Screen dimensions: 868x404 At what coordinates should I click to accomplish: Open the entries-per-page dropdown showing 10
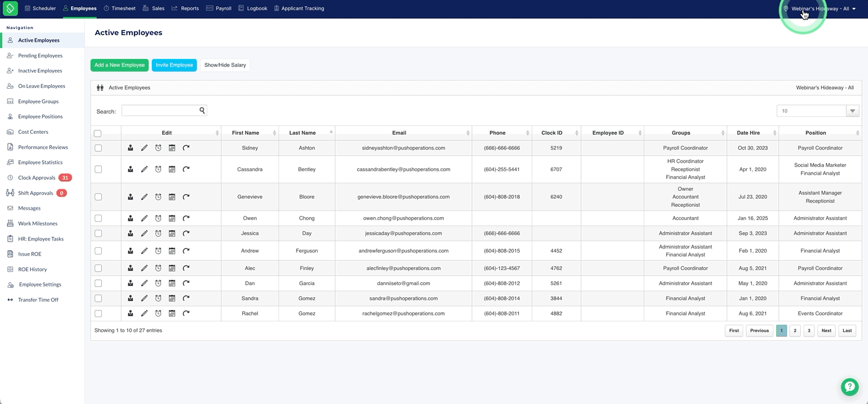click(x=818, y=111)
